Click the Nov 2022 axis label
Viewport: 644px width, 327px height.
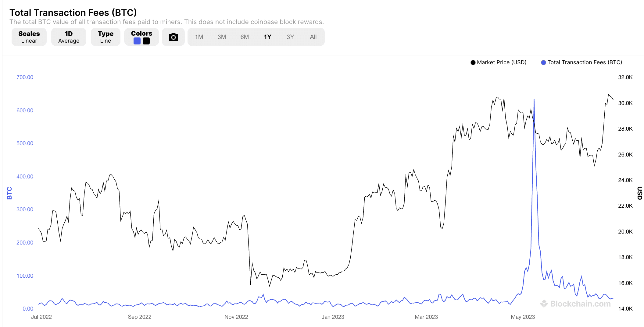(x=236, y=317)
